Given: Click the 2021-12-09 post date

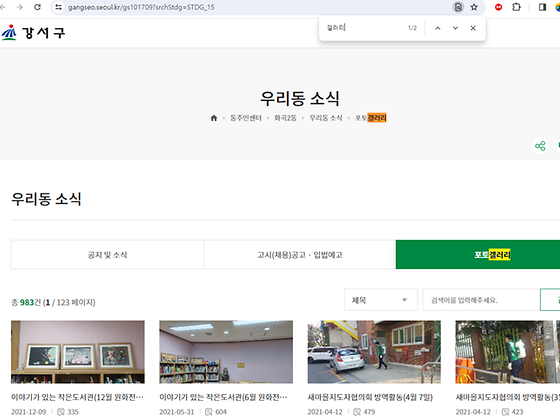Looking at the screenshot, I should (29, 412).
